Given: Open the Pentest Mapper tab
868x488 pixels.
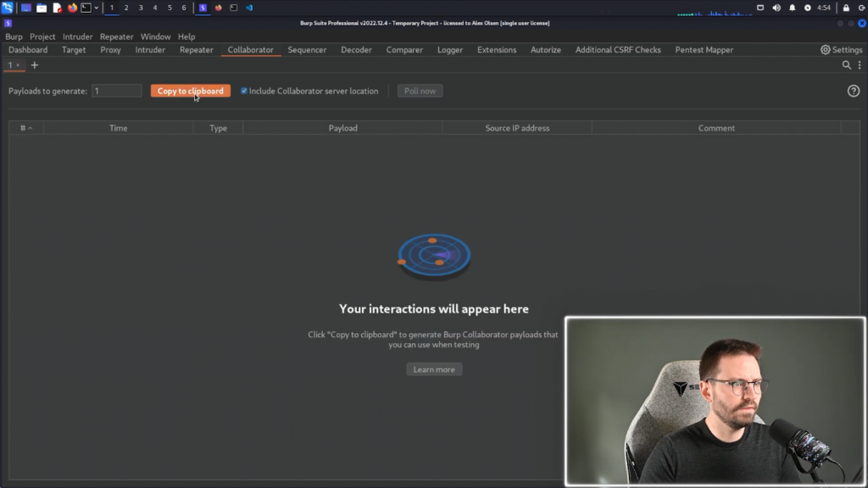Looking at the screenshot, I should pos(704,50).
